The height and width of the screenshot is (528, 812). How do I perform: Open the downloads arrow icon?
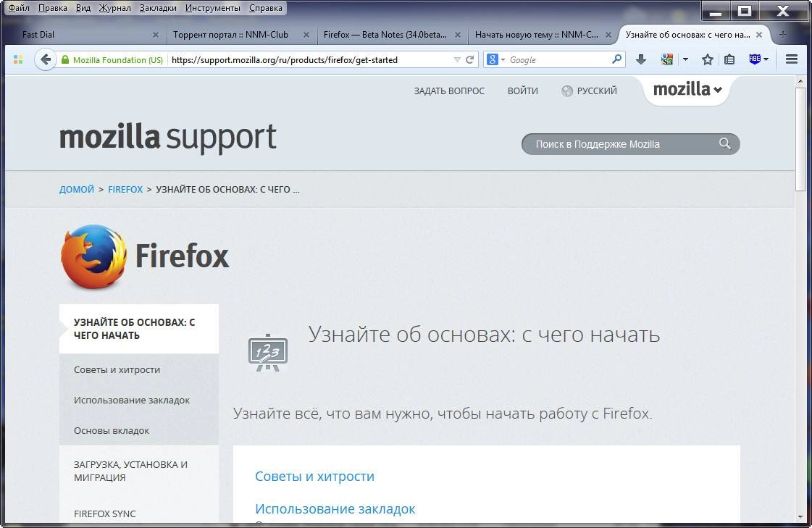(640, 59)
